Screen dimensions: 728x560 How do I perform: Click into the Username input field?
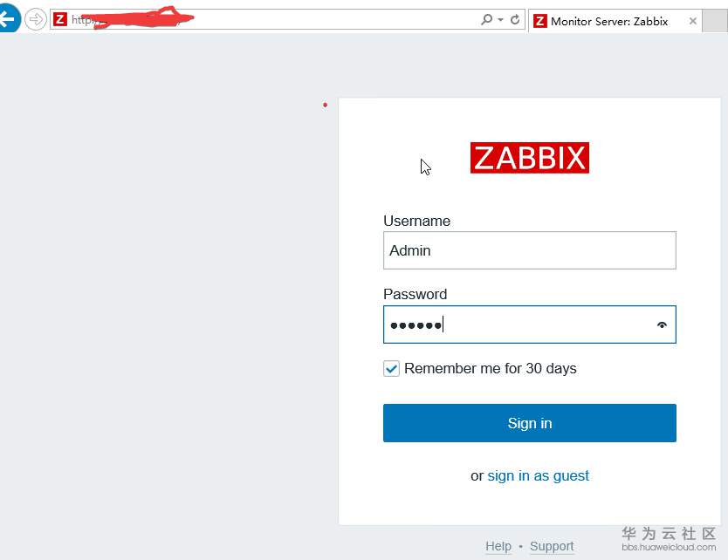pyautogui.click(x=530, y=250)
